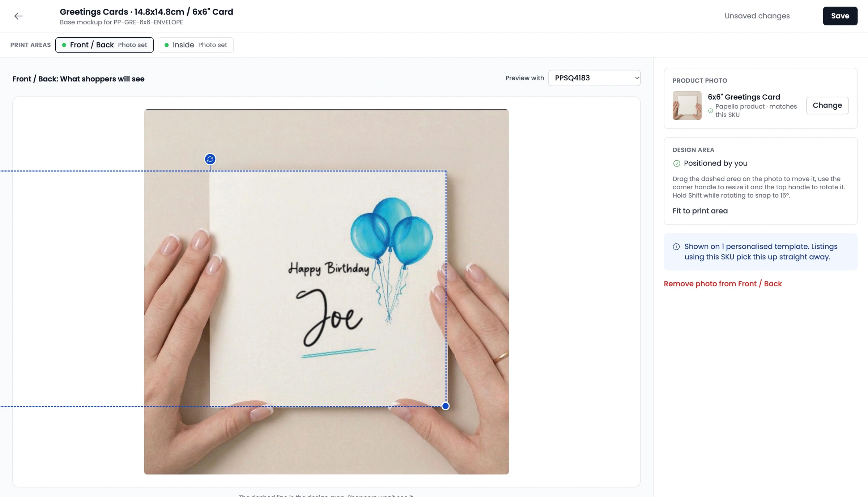Click the green check beside Papello product
The width and height of the screenshot is (868, 497).
coord(711,111)
